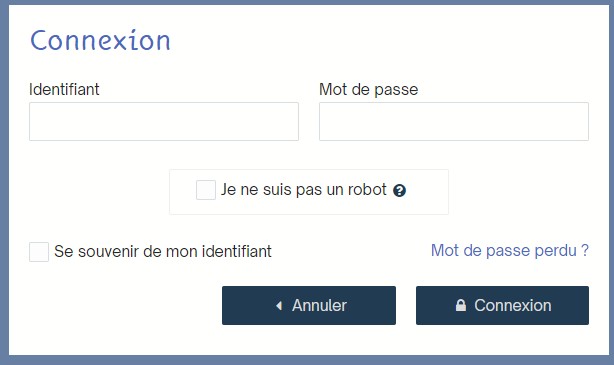
Task: Click the dark Connexion submit button
Action: pyautogui.click(x=502, y=305)
